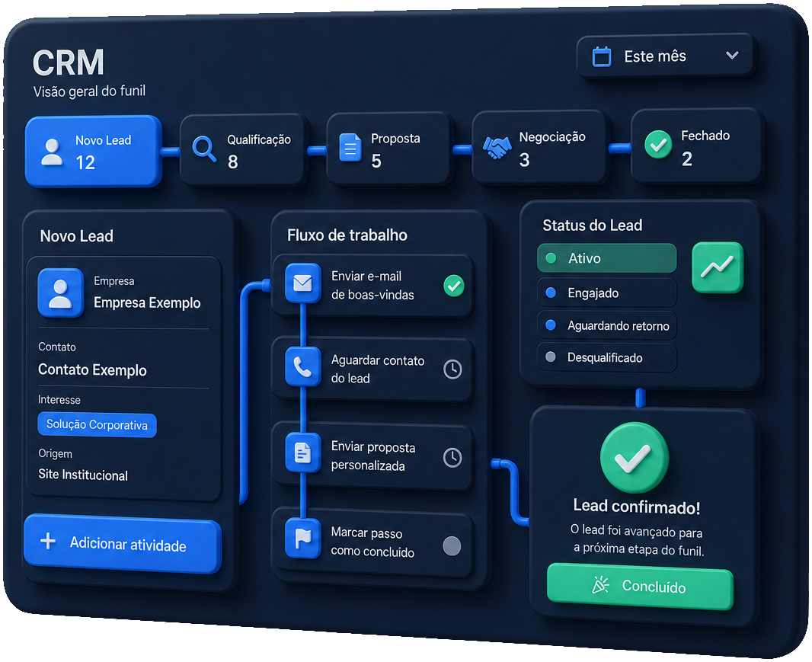
Task: Click the Lead confirmado! heading
Action: [x=637, y=507]
